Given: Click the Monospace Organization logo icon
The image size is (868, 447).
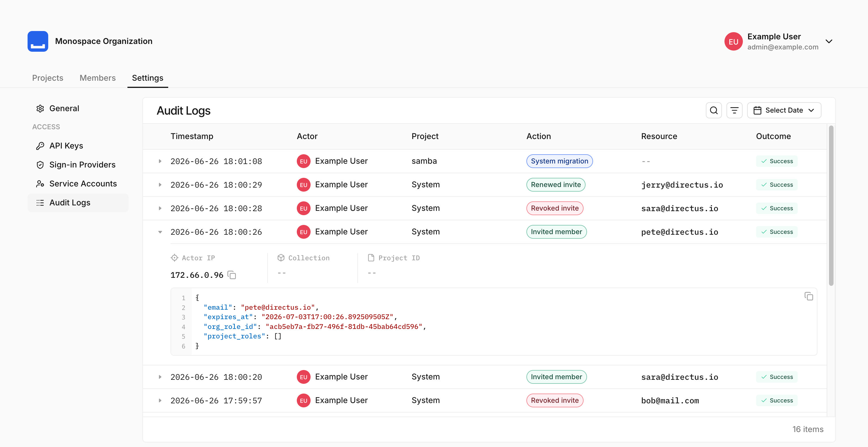Looking at the screenshot, I should pyautogui.click(x=38, y=41).
